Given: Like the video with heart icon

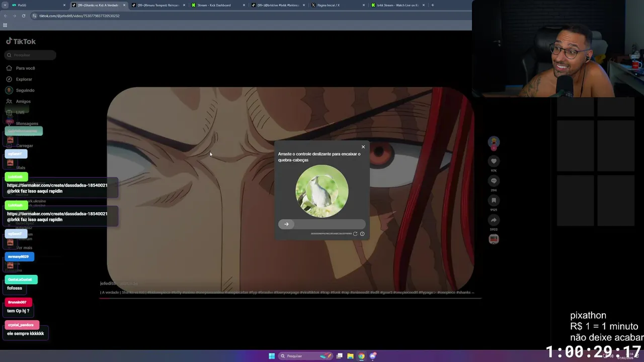Looking at the screenshot, I should click(x=494, y=161).
